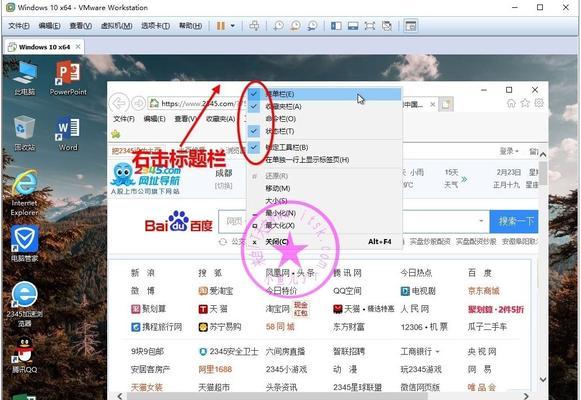Image resolution: width=581 pixels, height=400 pixels.
Task: Click the IE home icon
Action: (x=511, y=103)
